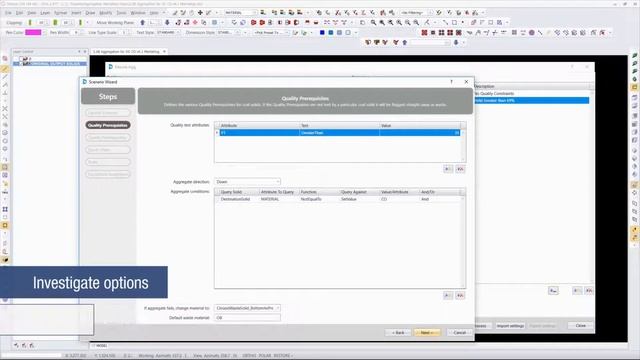Click the delete row icon below aggregate conditions

460,296
